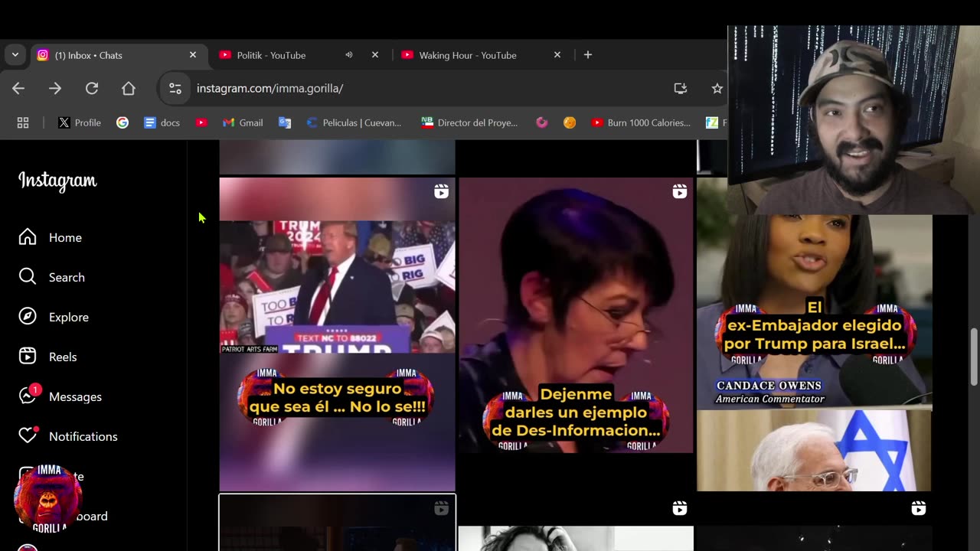Open the YouTube icon bookmark after docs
Viewport: 980px width, 551px height.
(x=201, y=122)
